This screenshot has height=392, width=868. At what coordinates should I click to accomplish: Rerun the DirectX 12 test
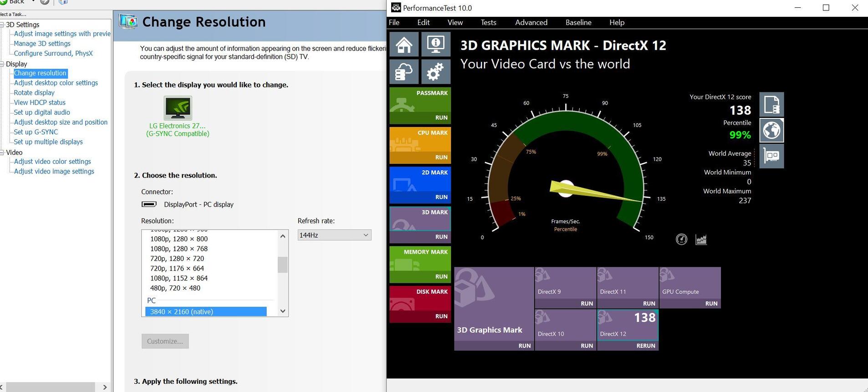(x=646, y=346)
